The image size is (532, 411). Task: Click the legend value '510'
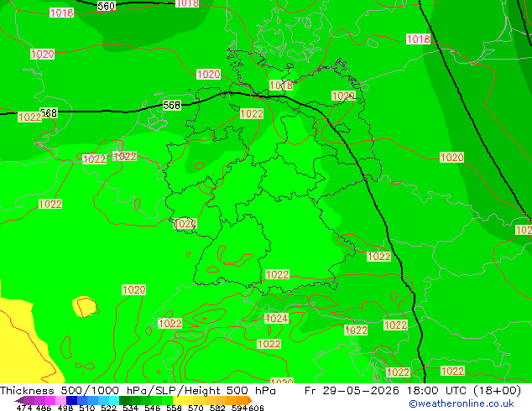pyautogui.click(x=87, y=408)
